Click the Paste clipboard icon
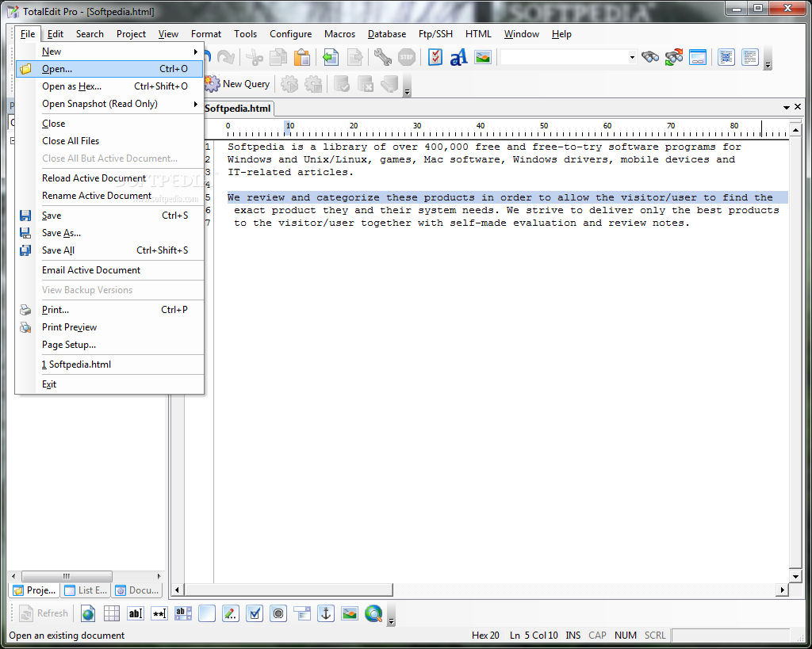812x649 pixels. pyautogui.click(x=302, y=57)
